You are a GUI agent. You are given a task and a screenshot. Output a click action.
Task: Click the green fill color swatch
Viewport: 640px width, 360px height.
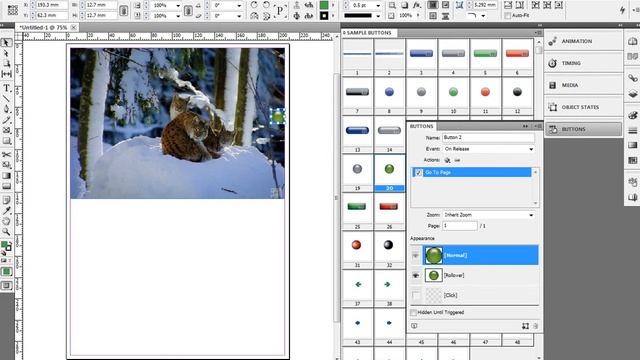point(324,5)
